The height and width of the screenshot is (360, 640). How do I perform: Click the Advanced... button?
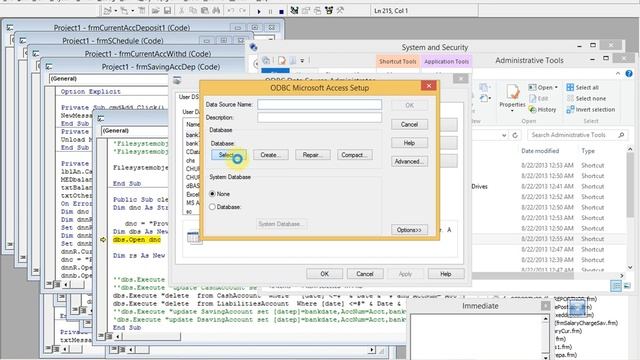coord(409,162)
